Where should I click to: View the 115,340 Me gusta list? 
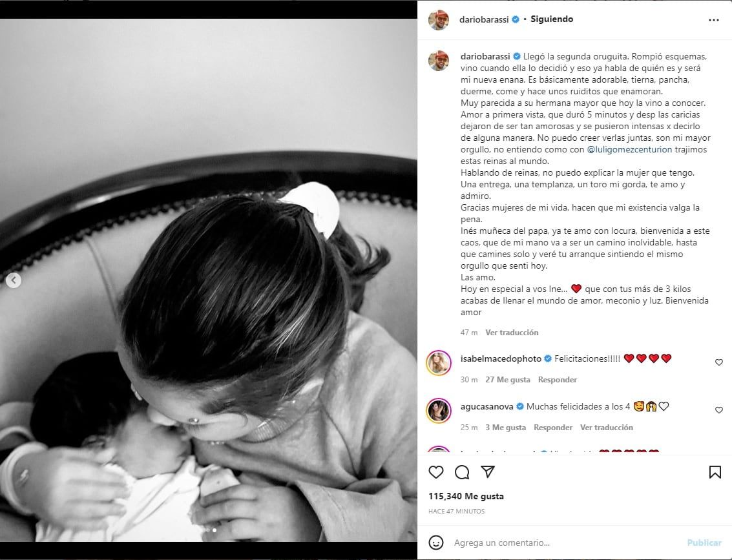[x=466, y=496]
